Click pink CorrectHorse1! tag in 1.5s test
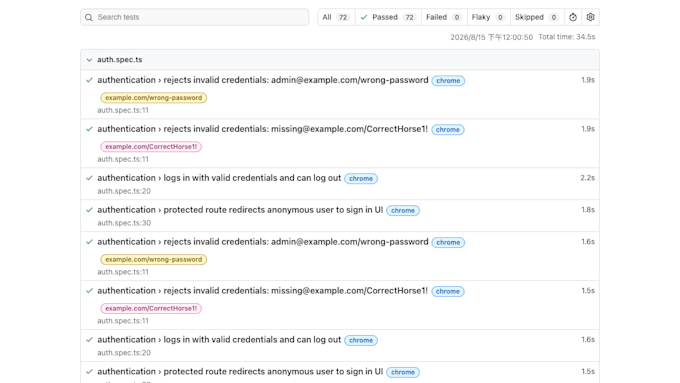This screenshot has width=680, height=383. [151, 308]
